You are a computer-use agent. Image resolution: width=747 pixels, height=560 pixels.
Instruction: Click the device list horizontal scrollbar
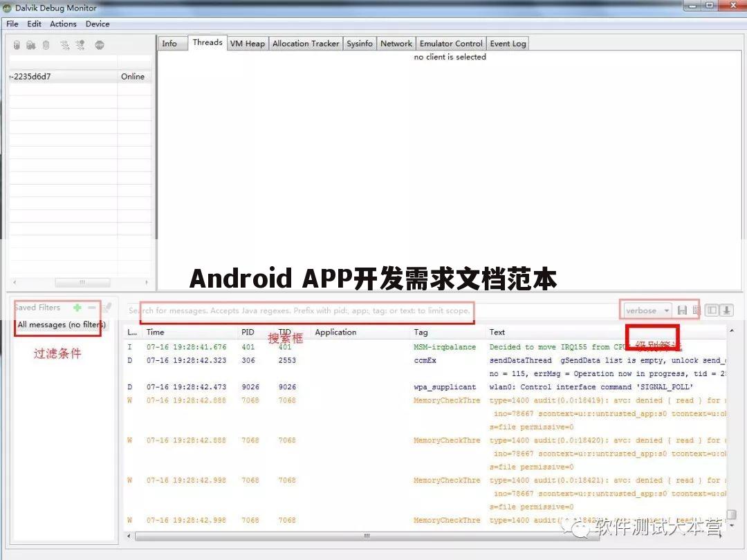(x=82, y=282)
